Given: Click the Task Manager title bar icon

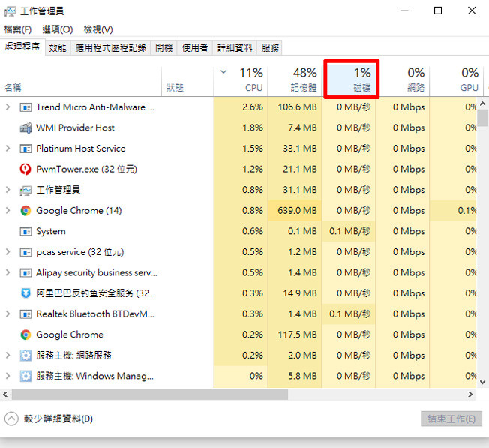Looking at the screenshot, I should point(10,11).
